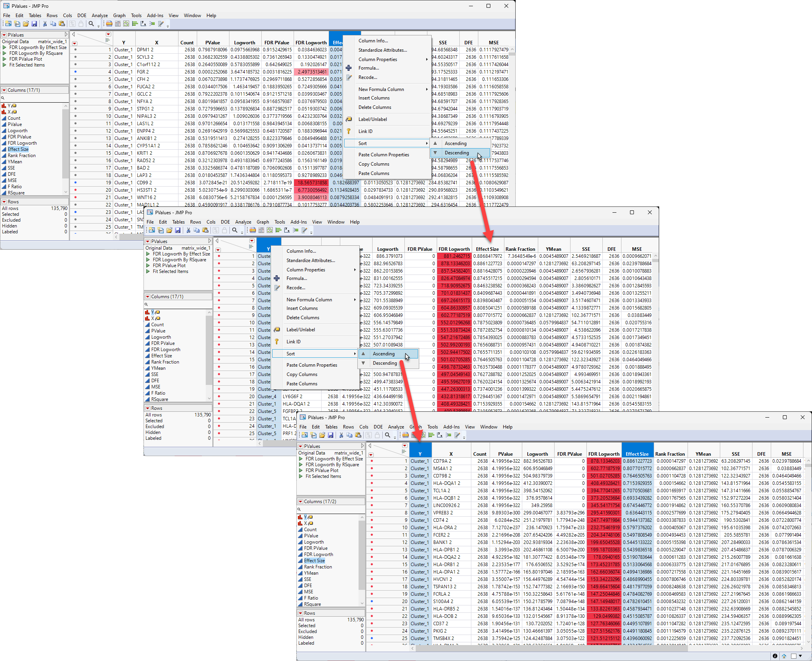Select Rank Fraction in middle window's columns list
Screen dimensions: 812x661
point(165,362)
